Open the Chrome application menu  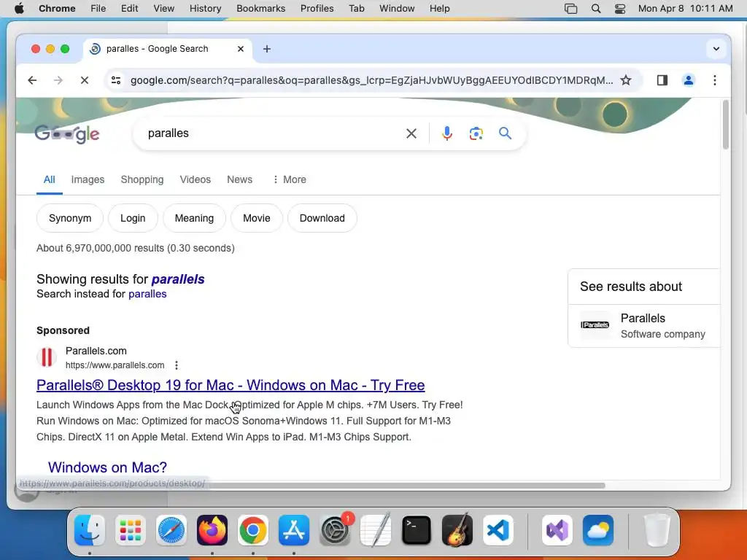[57, 8]
